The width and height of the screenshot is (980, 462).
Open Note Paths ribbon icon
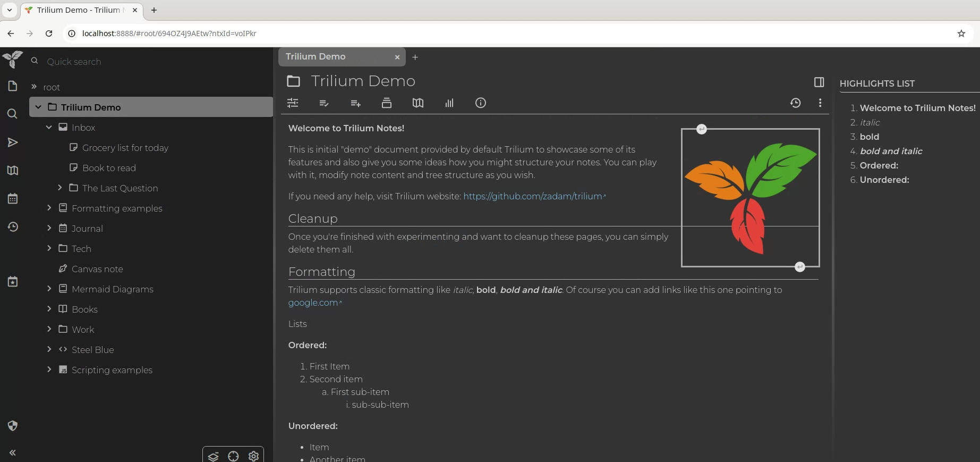point(387,103)
